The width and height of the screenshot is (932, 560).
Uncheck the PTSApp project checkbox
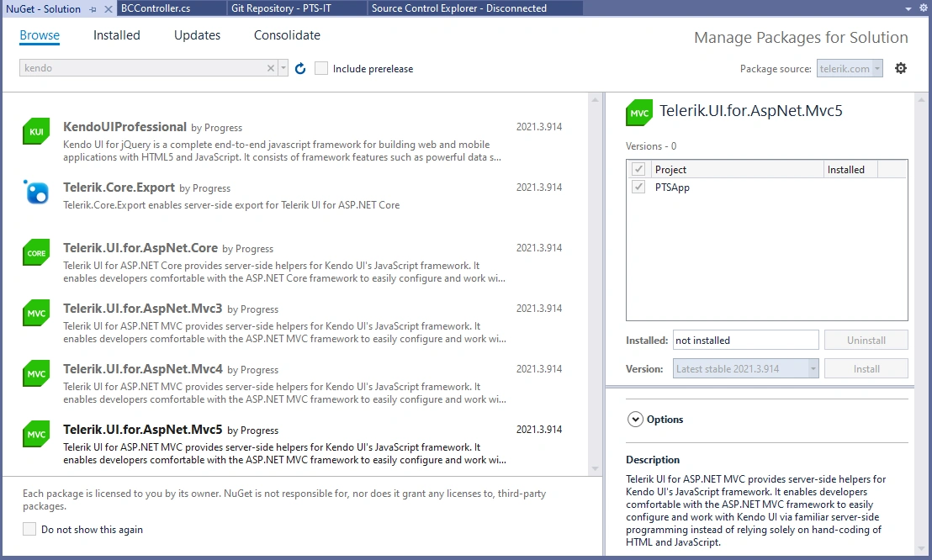(638, 187)
